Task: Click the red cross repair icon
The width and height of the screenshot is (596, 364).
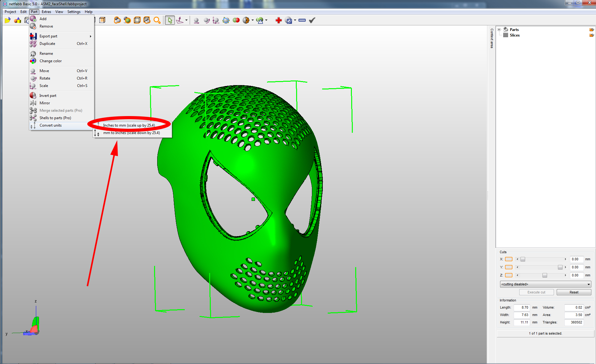Action: point(279,20)
